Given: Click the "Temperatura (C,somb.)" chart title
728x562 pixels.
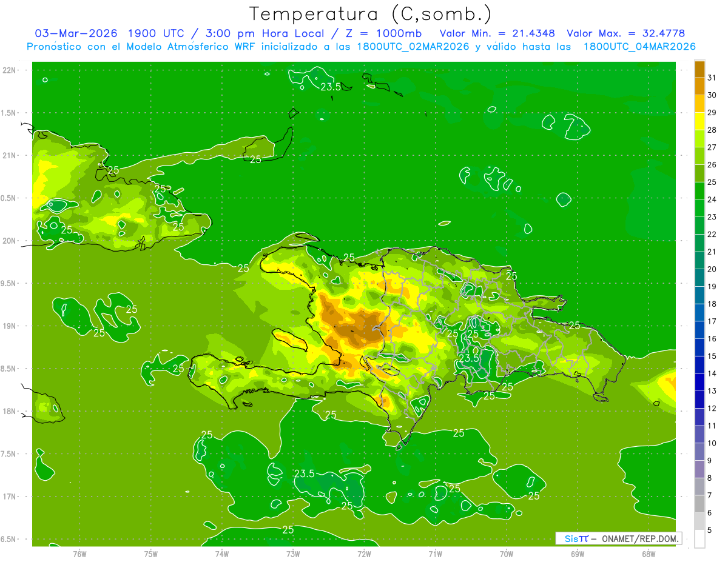Looking at the screenshot, I should (x=371, y=13).
